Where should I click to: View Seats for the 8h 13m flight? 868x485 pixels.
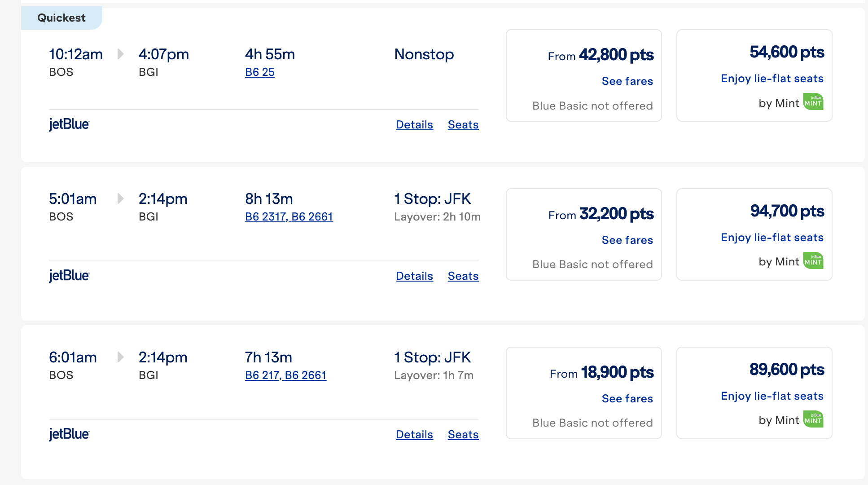463,276
